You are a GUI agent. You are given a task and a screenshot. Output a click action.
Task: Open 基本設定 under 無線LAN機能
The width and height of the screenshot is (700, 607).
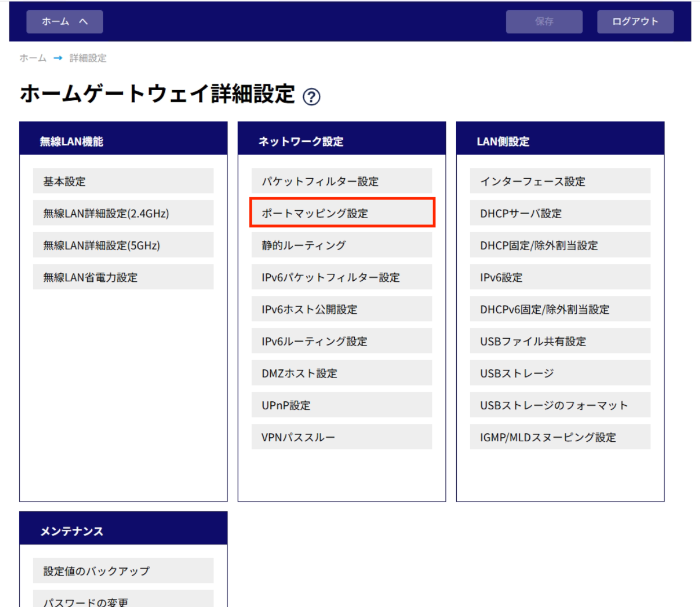(x=123, y=181)
